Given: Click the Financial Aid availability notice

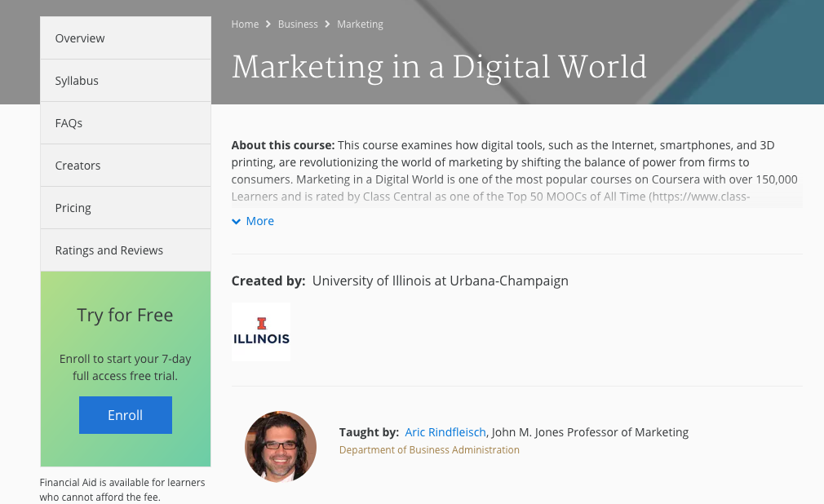Looking at the screenshot, I should (x=122, y=489).
